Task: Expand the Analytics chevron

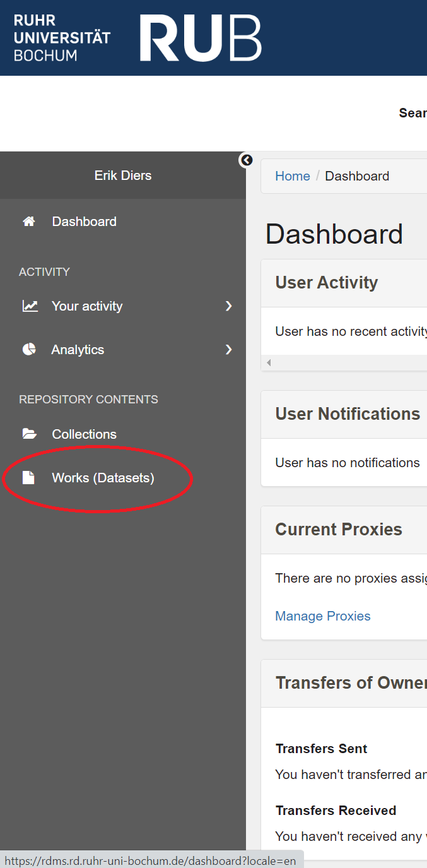Action: pos(229,350)
